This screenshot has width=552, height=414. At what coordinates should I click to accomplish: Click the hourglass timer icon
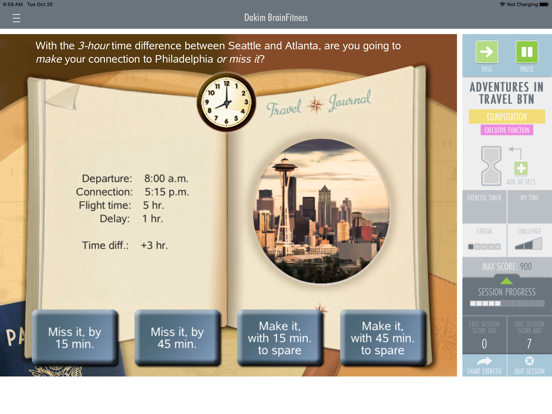pos(491,166)
